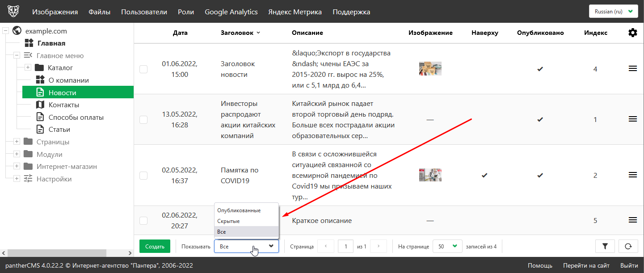Open the Russian (ru) language dropdown
Viewport: 644px width, 273px height.
(x=613, y=12)
